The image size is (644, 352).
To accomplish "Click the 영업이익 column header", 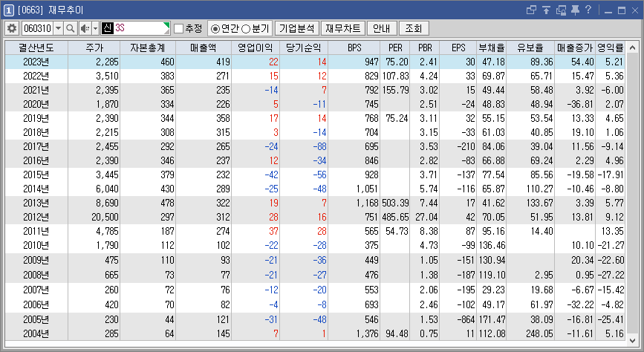I will (x=256, y=48).
